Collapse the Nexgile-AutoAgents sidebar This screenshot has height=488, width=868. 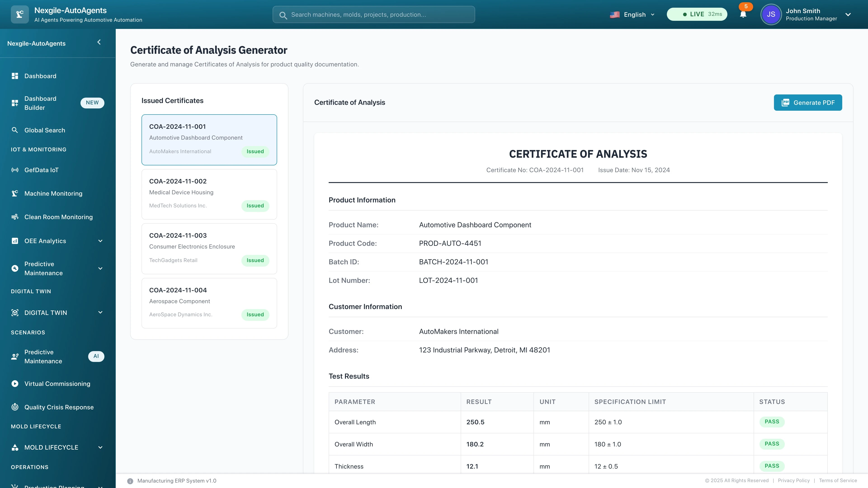click(x=99, y=42)
